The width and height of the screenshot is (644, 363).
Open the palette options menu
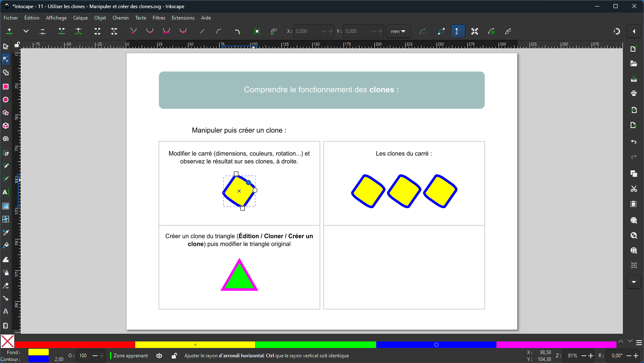tap(639, 343)
